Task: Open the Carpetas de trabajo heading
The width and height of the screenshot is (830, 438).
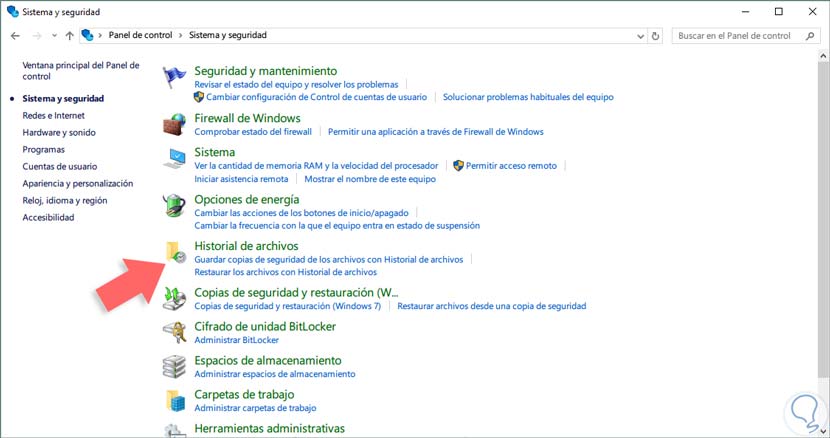Action: click(244, 395)
